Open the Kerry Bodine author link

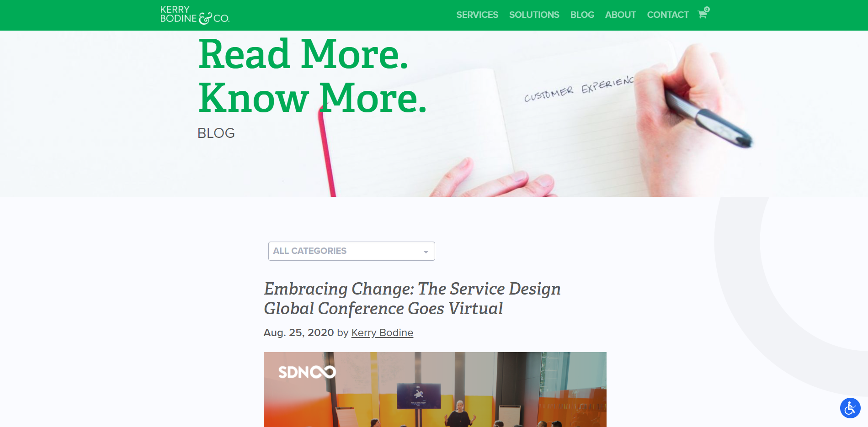(382, 332)
